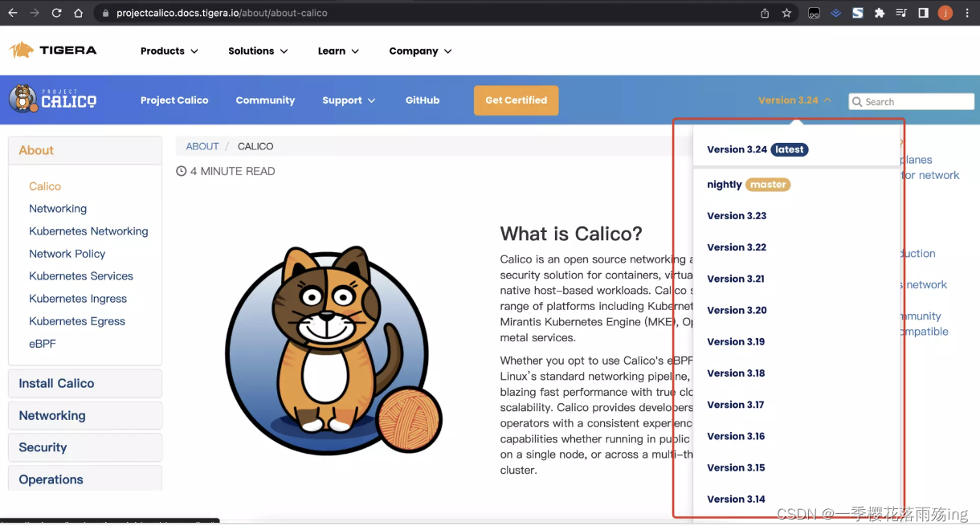
Task: Open the browser three-dot menu
Action: coord(968,13)
